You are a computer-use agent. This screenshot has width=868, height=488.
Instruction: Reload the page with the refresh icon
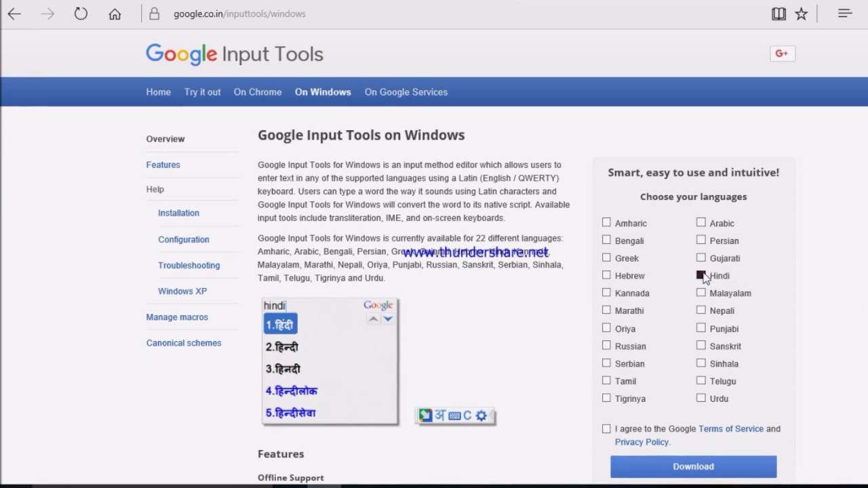(x=81, y=14)
